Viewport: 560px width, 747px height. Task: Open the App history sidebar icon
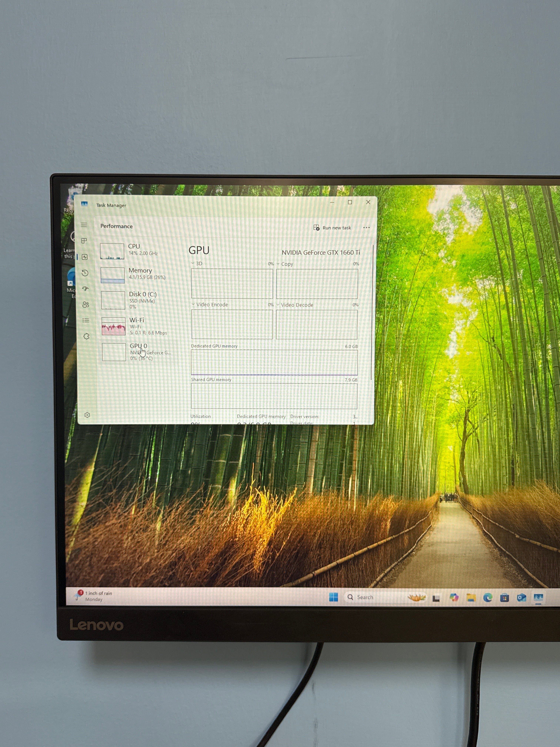pyautogui.click(x=85, y=273)
